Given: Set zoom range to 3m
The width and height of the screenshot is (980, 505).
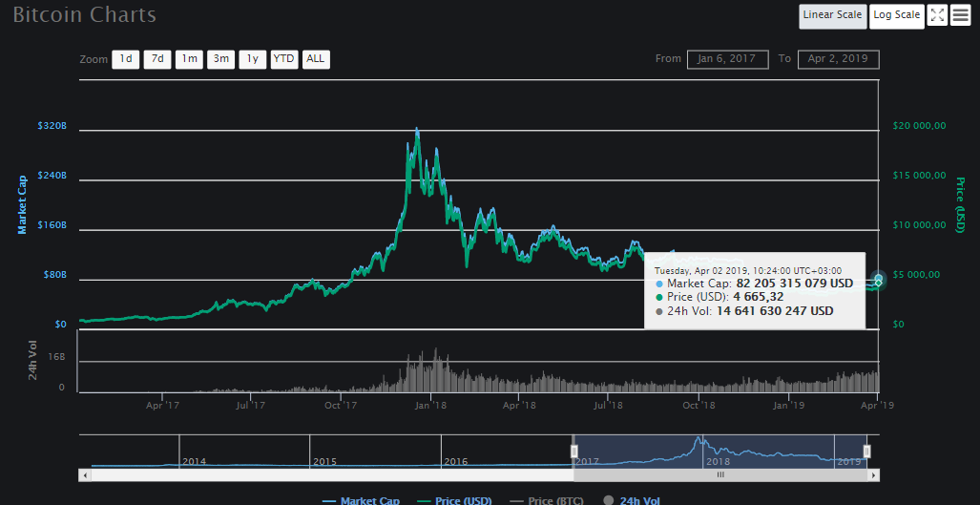Looking at the screenshot, I should pyautogui.click(x=221, y=59).
